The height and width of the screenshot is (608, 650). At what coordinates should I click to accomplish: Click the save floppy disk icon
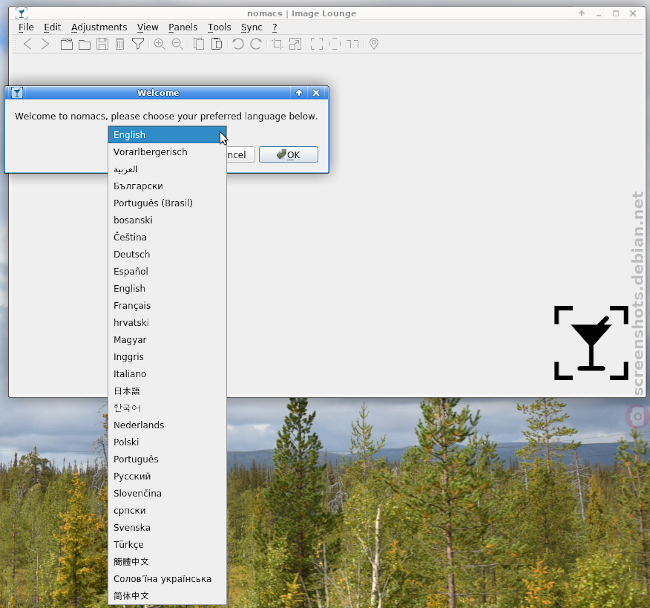(x=102, y=44)
